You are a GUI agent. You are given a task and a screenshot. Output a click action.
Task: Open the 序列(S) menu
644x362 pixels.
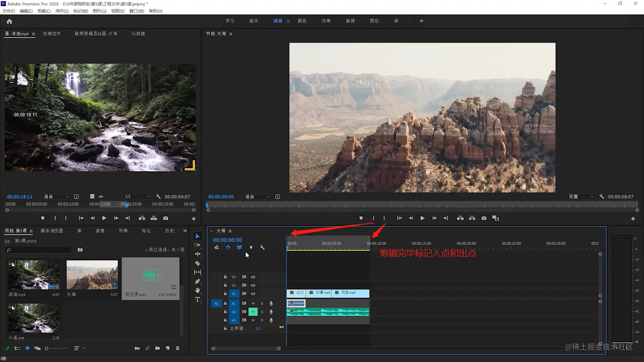coord(62,11)
